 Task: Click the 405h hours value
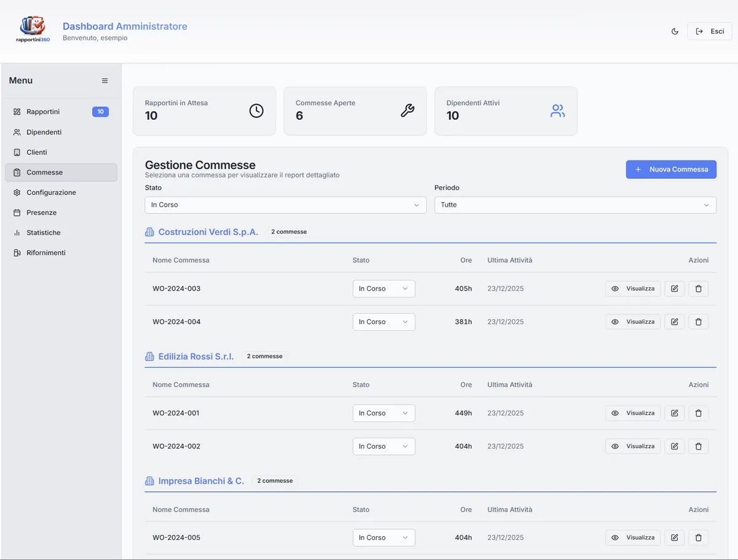[x=464, y=288]
